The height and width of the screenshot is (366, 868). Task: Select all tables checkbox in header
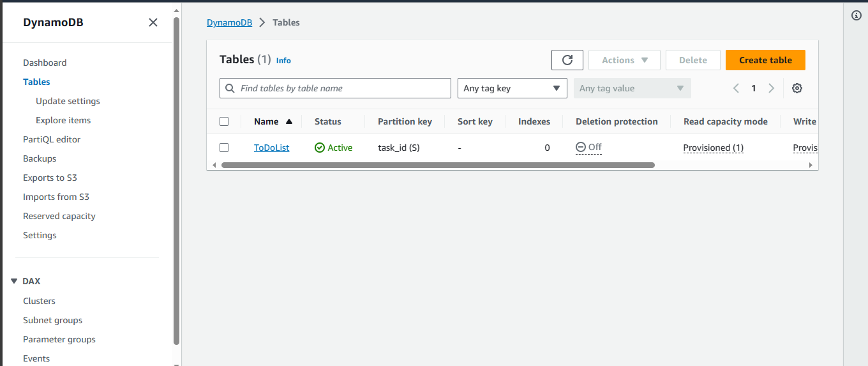224,121
